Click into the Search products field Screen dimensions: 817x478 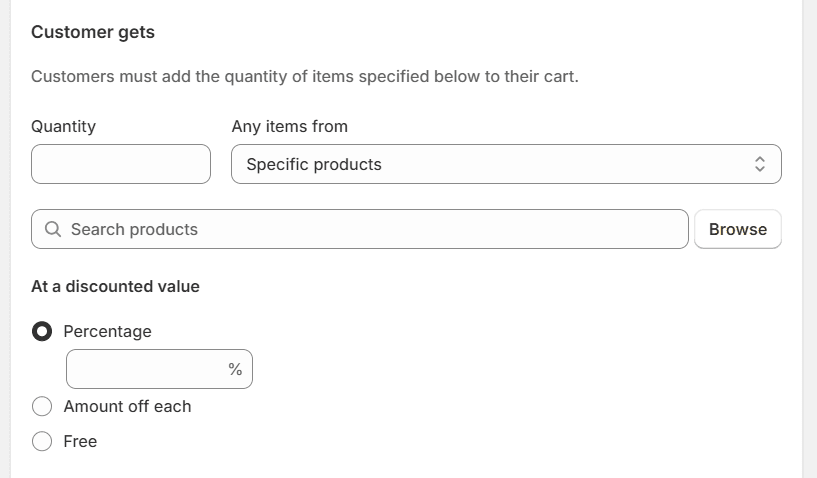click(x=370, y=229)
